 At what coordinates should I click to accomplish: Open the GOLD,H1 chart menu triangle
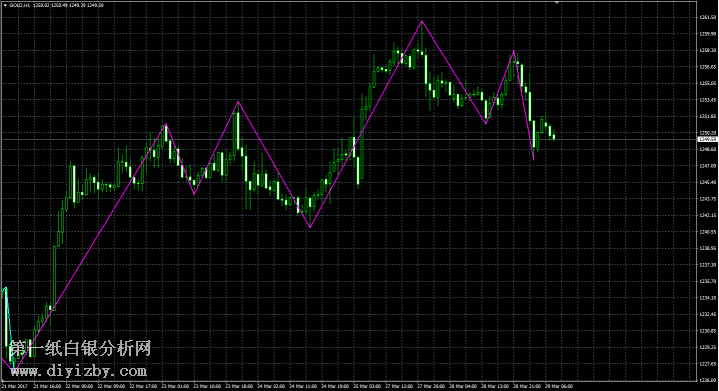coord(5,6)
